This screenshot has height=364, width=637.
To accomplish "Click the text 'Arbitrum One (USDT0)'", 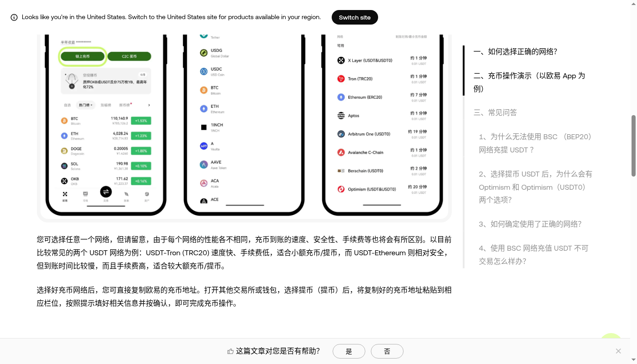I will (x=369, y=134).
